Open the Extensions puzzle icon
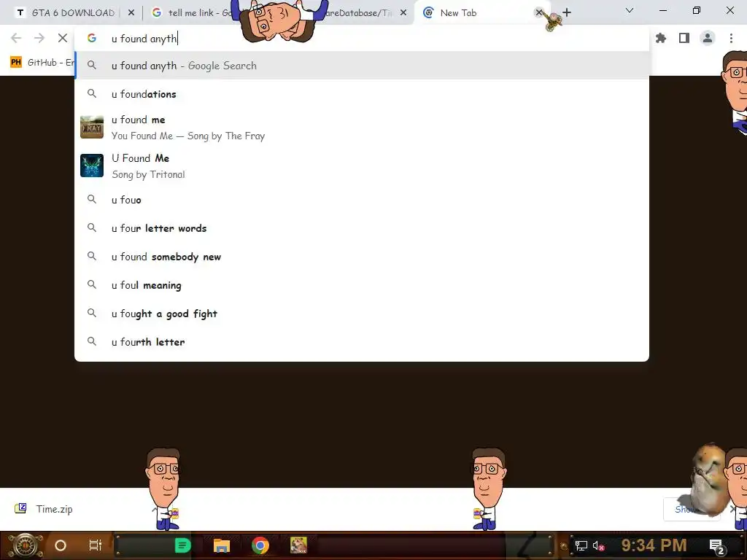Image resolution: width=747 pixels, height=560 pixels. tap(661, 38)
